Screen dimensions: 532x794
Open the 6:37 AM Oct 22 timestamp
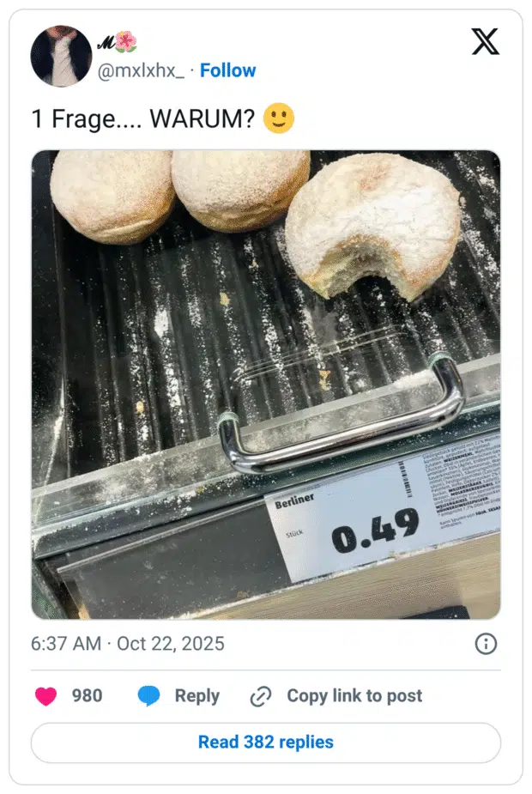128,644
